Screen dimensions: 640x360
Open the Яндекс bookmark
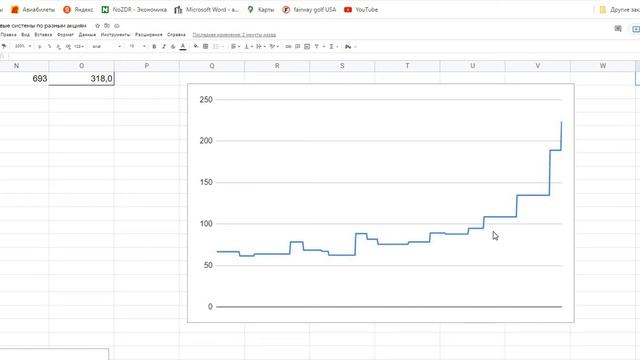78,9
